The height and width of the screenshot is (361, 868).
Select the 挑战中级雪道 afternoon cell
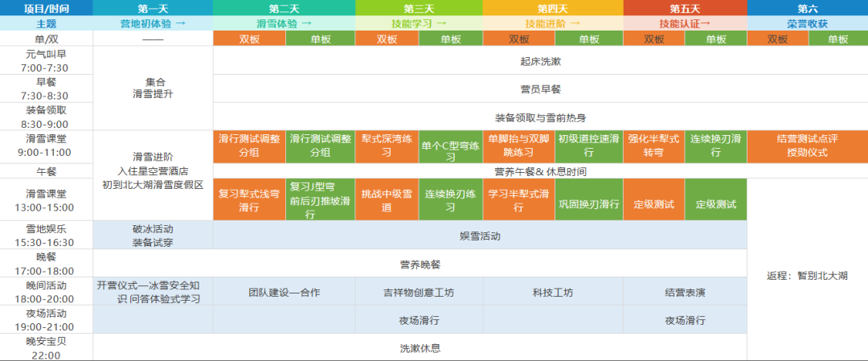tap(387, 200)
